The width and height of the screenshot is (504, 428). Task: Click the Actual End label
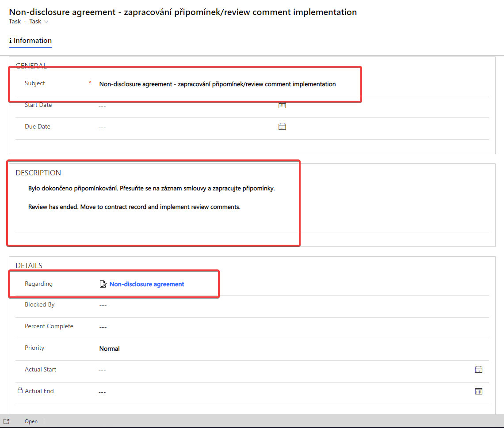tap(39, 391)
